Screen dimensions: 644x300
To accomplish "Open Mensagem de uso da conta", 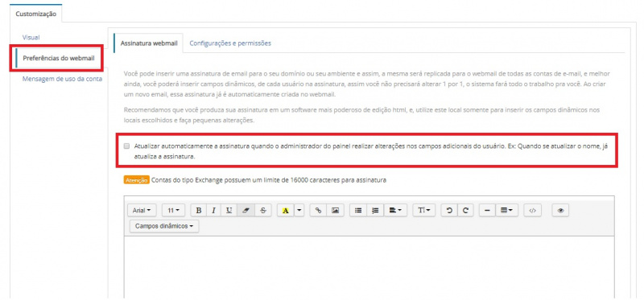I will pyautogui.click(x=63, y=79).
